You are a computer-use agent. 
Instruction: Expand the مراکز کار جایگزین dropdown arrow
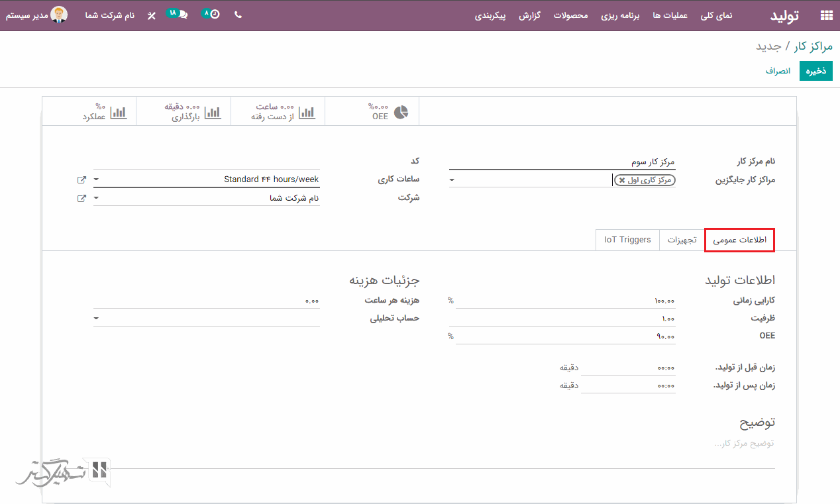point(452,179)
